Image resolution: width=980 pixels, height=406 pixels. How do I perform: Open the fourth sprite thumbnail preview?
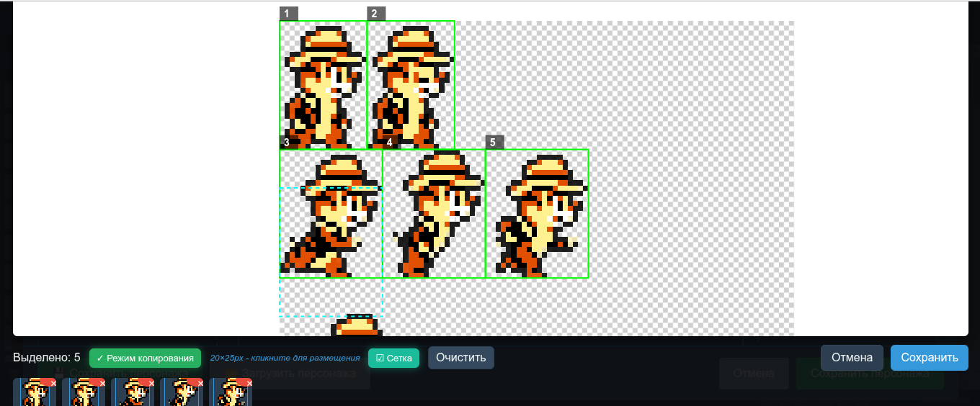pyautogui.click(x=181, y=393)
